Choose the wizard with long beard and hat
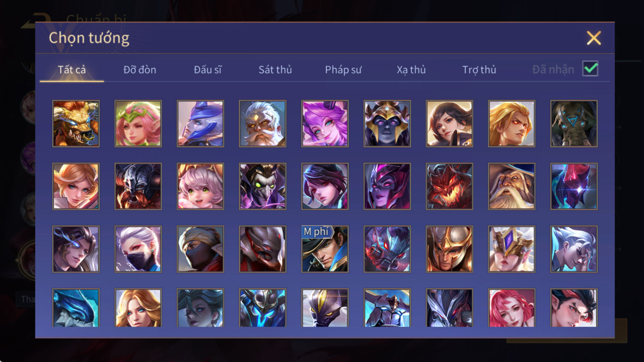644x362 pixels. click(x=512, y=186)
